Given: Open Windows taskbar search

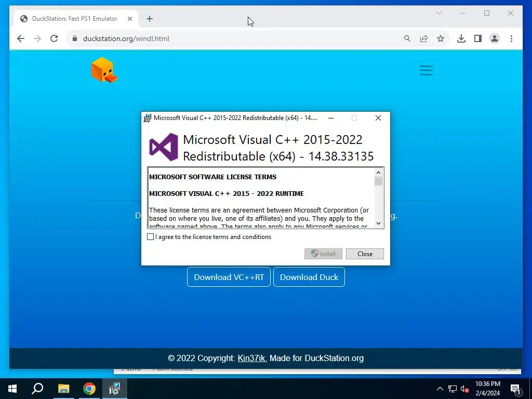Looking at the screenshot, I should click(x=37, y=389).
